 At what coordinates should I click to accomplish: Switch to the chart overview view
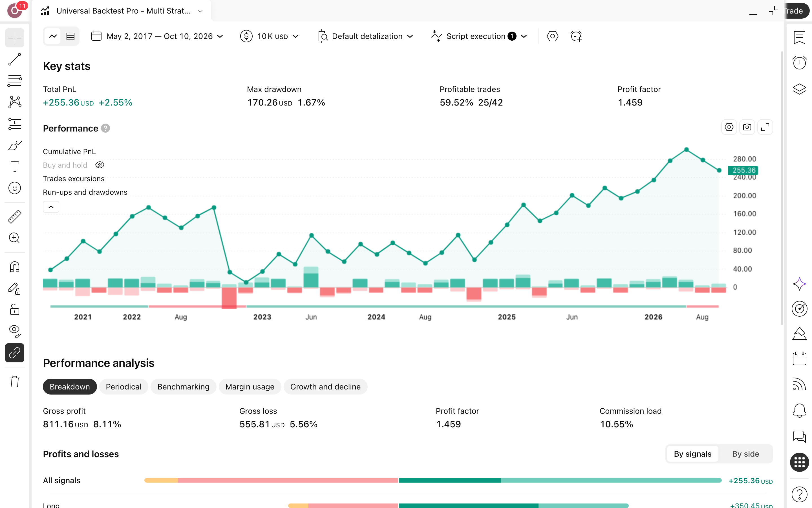pos(53,36)
